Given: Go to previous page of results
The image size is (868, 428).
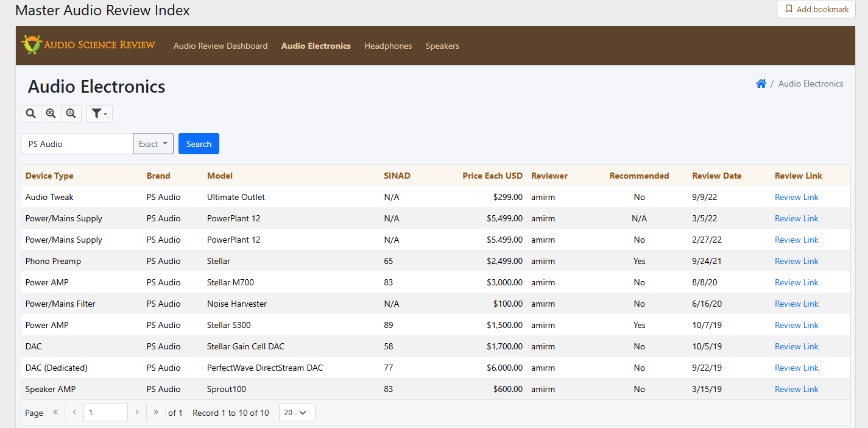Looking at the screenshot, I should coord(74,413).
